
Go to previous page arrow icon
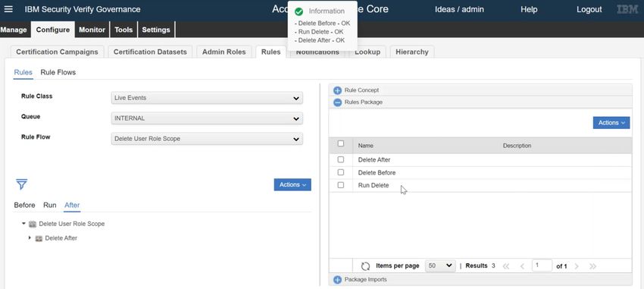click(523, 266)
